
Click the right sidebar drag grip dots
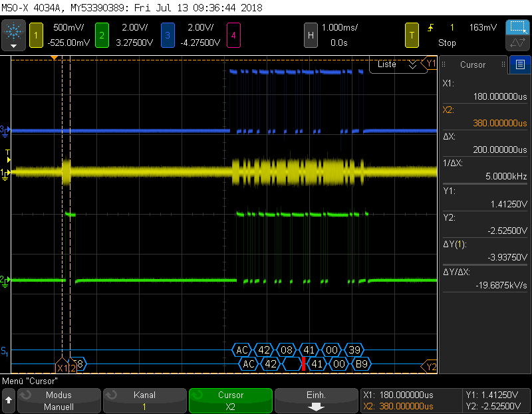pyautogui.click(x=503, y=64)
